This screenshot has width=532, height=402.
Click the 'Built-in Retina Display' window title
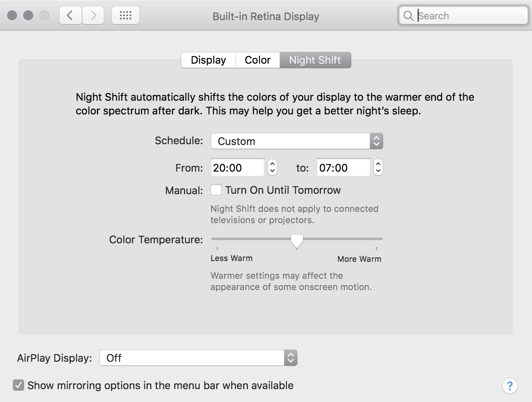tap(266, 17)
